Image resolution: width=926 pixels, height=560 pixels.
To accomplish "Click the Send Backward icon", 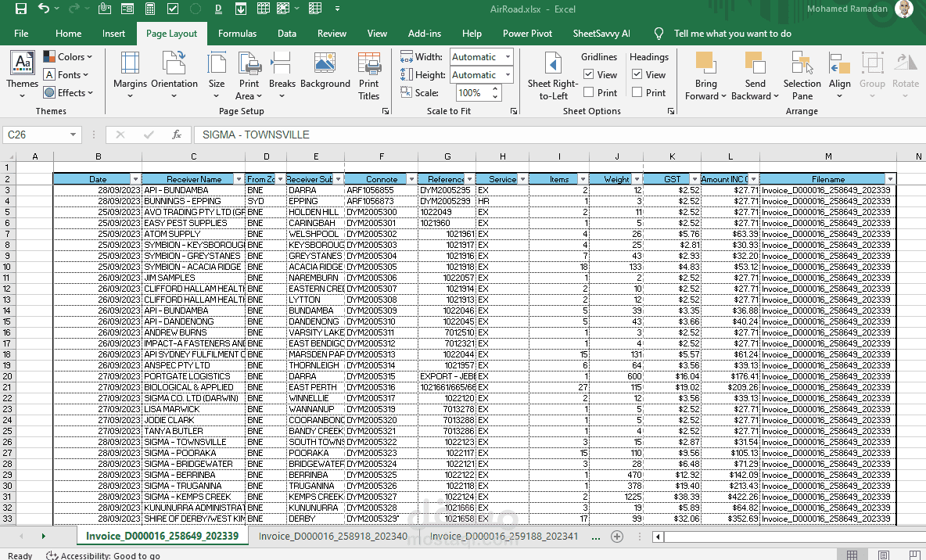I will coord(755,64).
